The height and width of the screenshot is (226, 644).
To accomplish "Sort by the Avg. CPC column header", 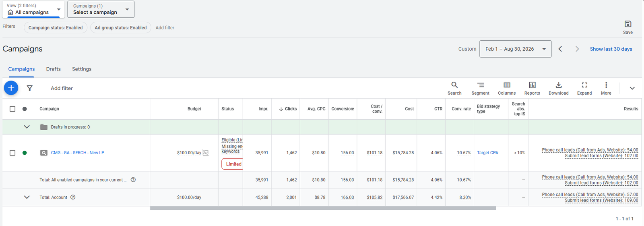I will [316, 109].
